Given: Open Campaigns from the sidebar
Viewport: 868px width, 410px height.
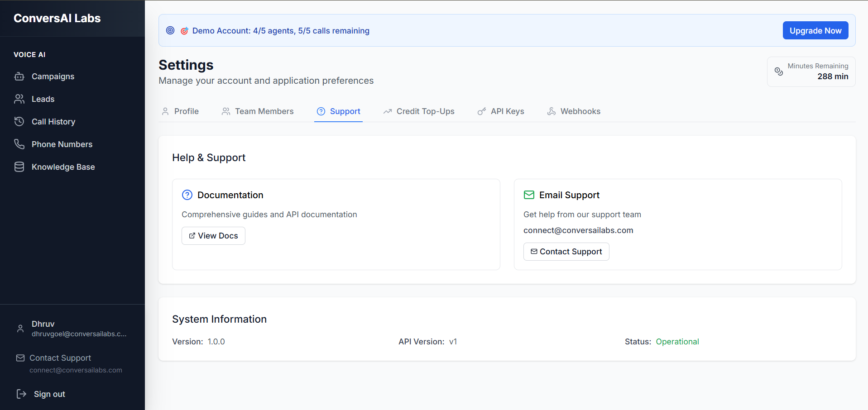Looking at the screenshot, I should [x=72, y=76].
